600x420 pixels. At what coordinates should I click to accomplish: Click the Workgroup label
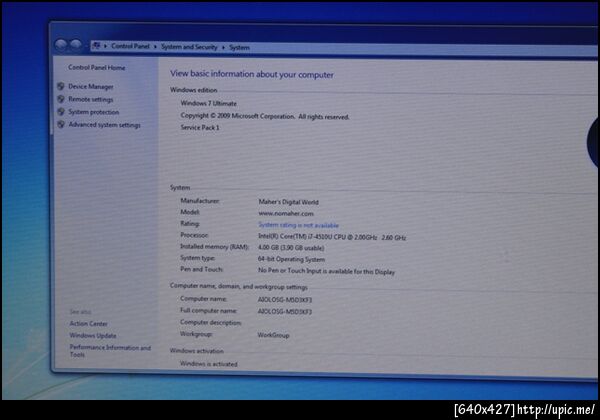point(196,334)
